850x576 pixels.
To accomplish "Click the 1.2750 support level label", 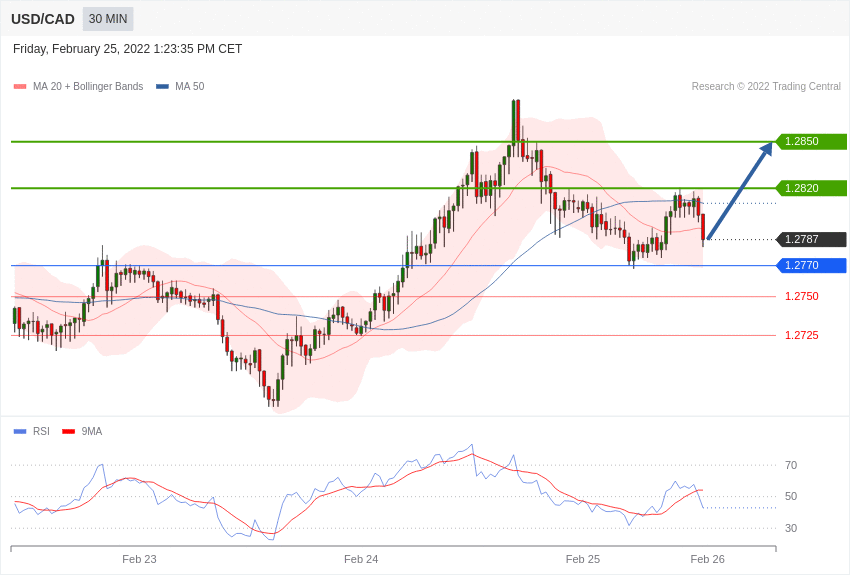I will coord(802,296).
